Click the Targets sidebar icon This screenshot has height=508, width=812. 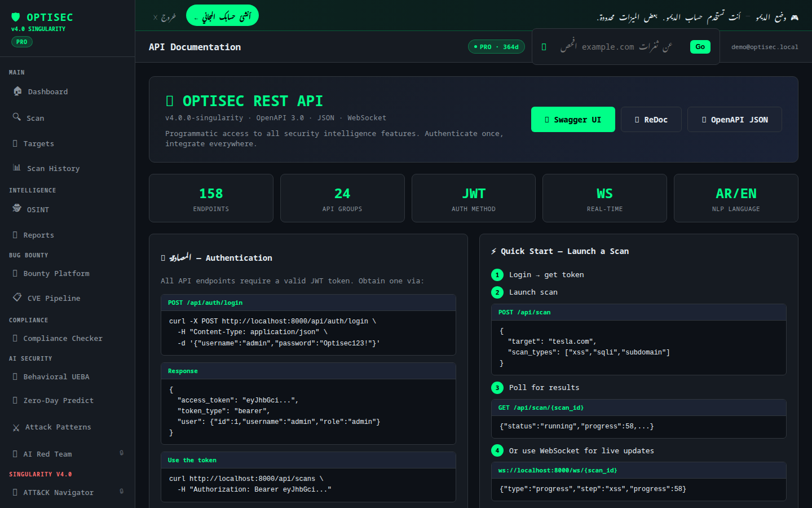15,143
